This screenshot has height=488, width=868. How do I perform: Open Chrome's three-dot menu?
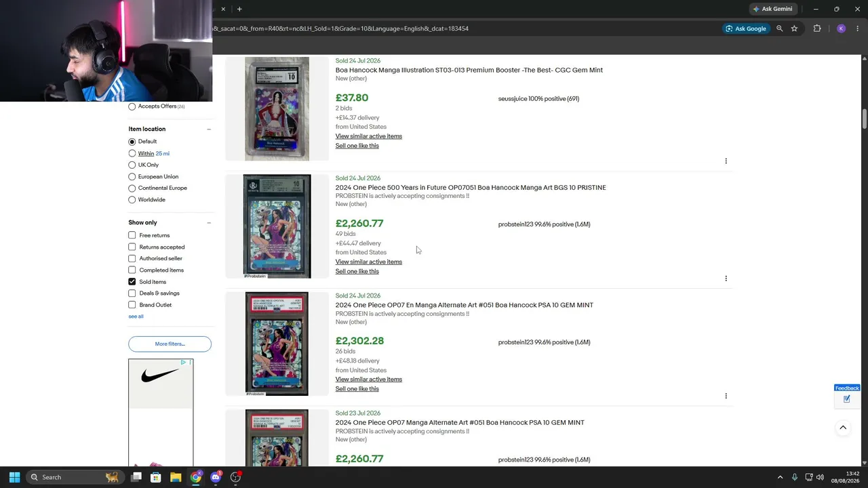[857, 28]
